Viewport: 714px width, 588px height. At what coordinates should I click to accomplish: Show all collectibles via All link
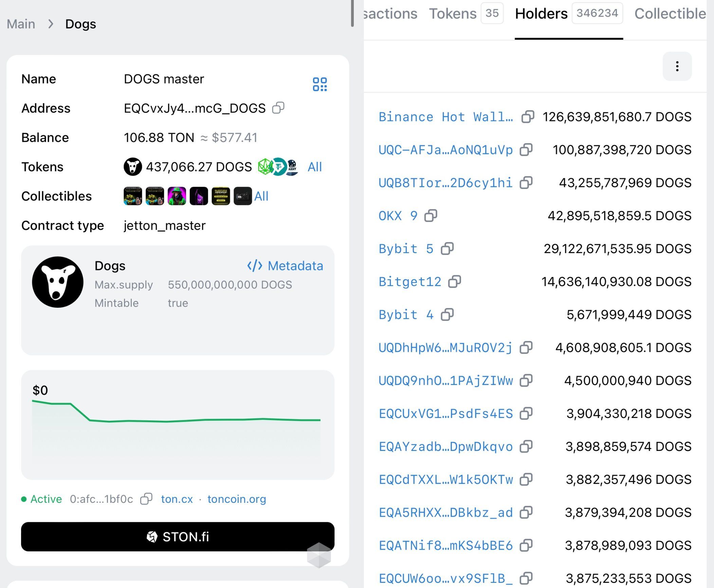(261, 196)
